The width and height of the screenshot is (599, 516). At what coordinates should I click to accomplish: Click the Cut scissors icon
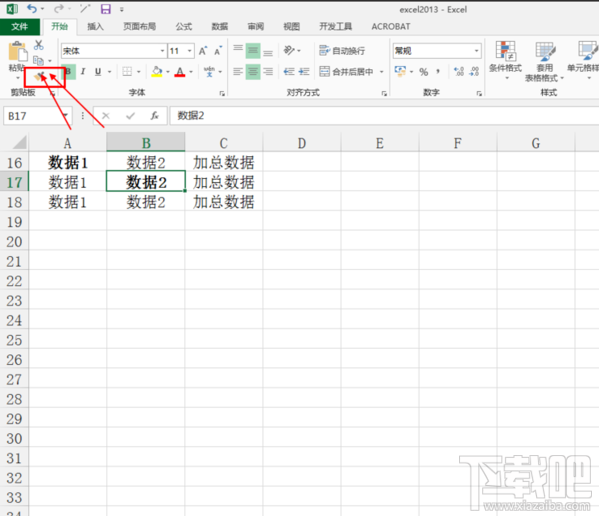coord(38,45)
